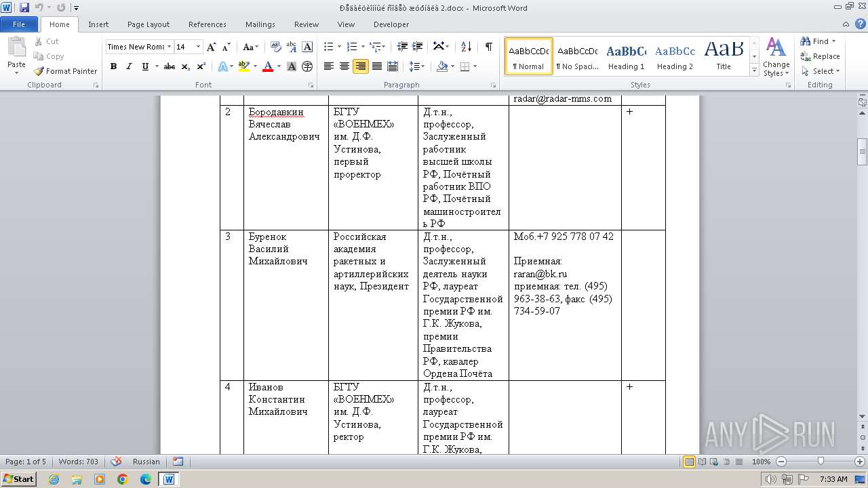Save document from Quick Access Toolbar

tap(24, 7)
